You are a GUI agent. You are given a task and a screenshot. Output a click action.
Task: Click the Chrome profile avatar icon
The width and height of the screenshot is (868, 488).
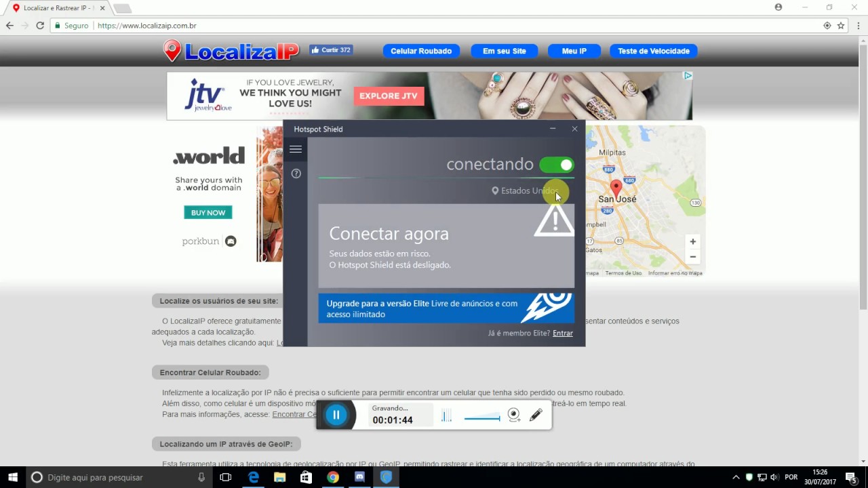pos(778,7)
